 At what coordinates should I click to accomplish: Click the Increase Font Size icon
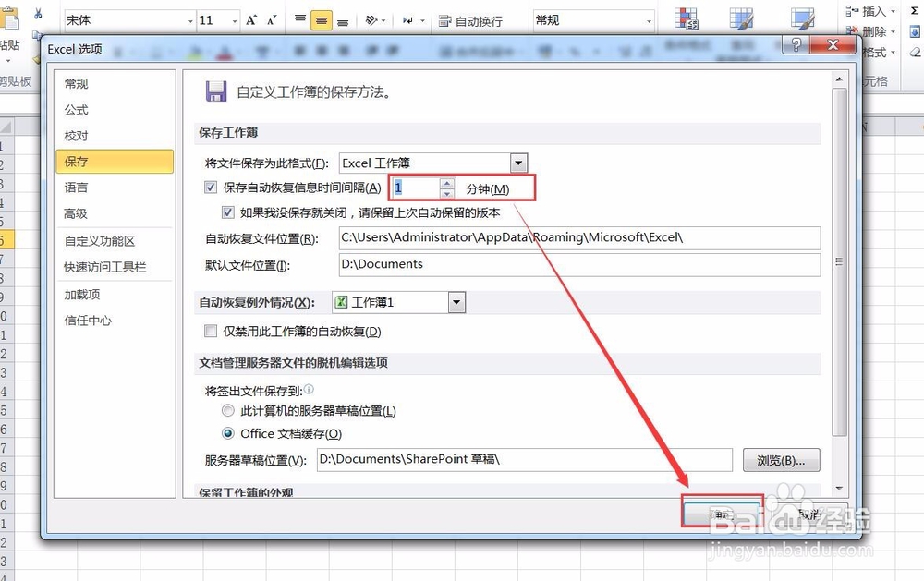[251, 20]
